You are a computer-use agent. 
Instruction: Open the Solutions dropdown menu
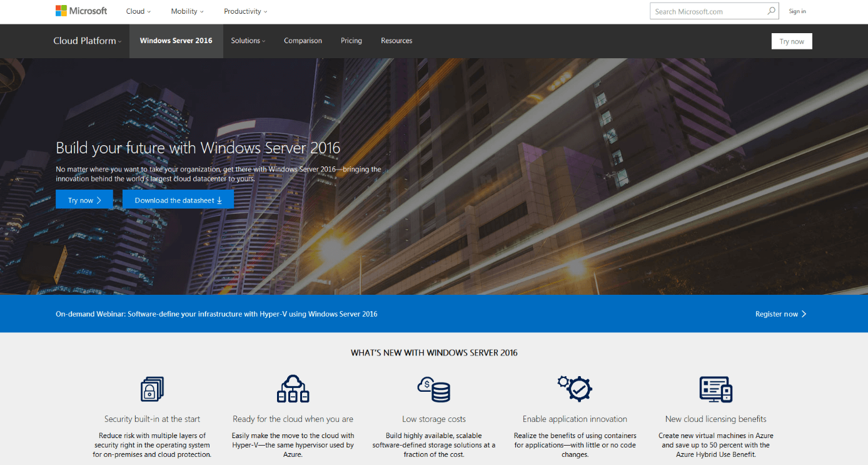248,41
